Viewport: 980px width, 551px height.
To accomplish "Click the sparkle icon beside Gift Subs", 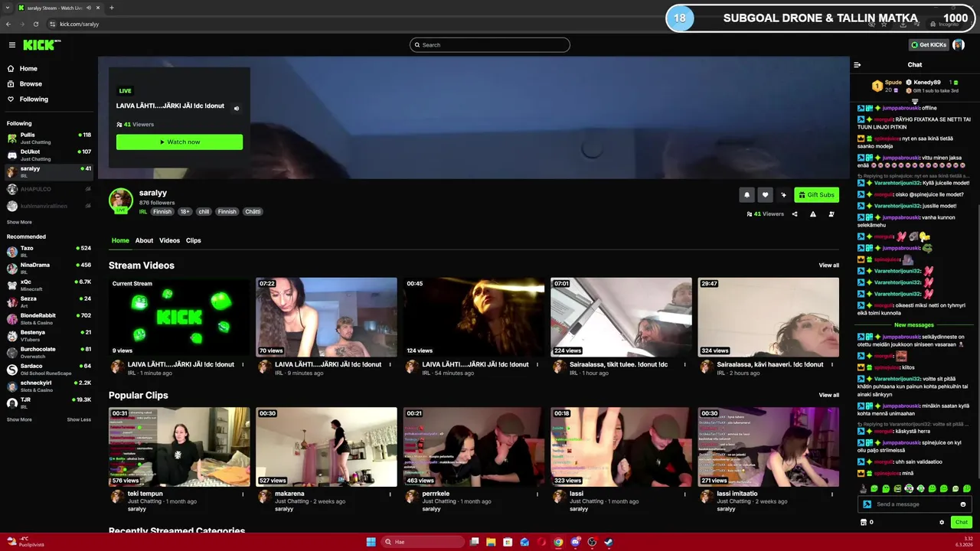I will click(783, 194).
